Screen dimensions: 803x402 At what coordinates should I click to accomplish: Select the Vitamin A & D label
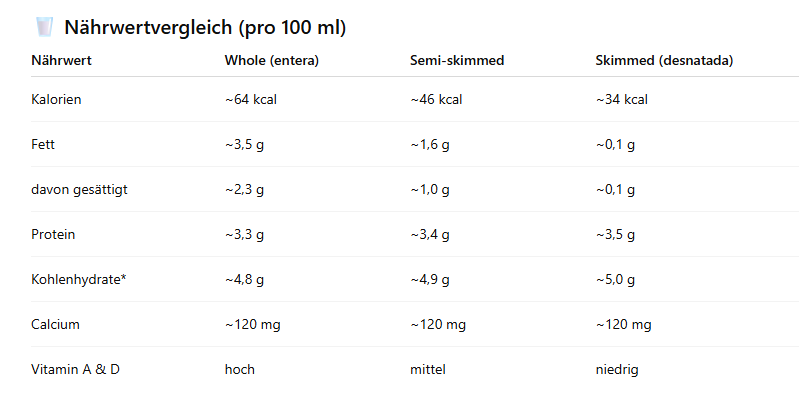(x=75, y=369)
